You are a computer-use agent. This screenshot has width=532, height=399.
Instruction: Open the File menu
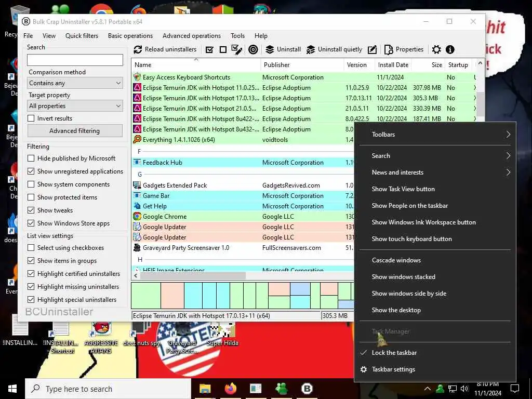point(28,36)
